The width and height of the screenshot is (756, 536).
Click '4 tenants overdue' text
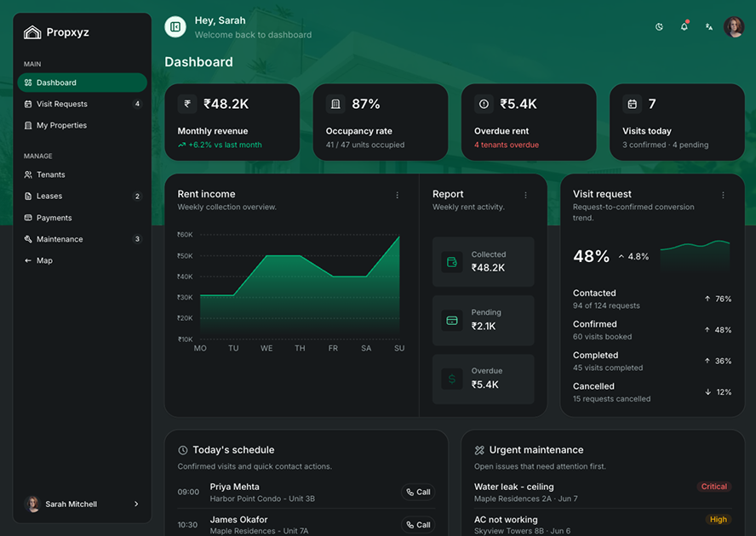(x=507, y=145)
